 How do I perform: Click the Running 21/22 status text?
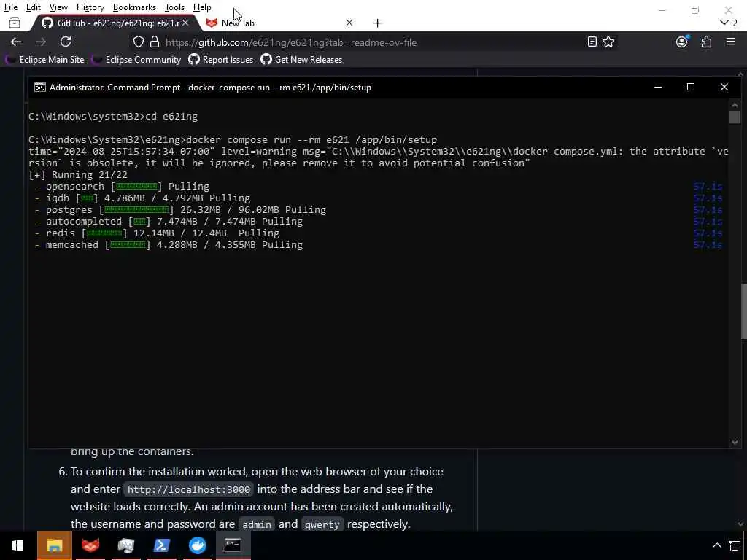pyautogui.click(x=77, y=175)
